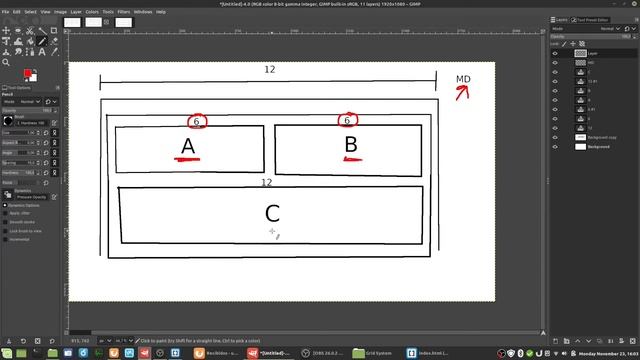Screen dimensions: 640x360
Task: Click the edit dynamics icon beside Pressure Opacity
Action: pos(54,197)
